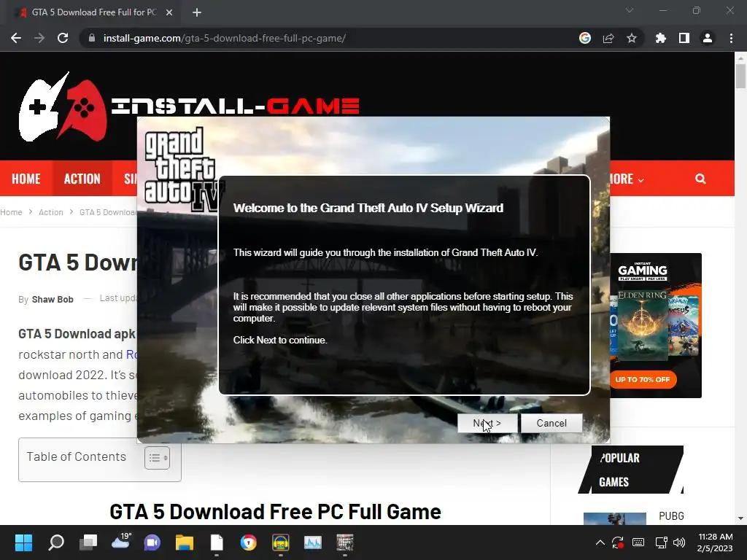The image size is (747, 560).
Task: Reload the current page
Action: click(63, 38)
